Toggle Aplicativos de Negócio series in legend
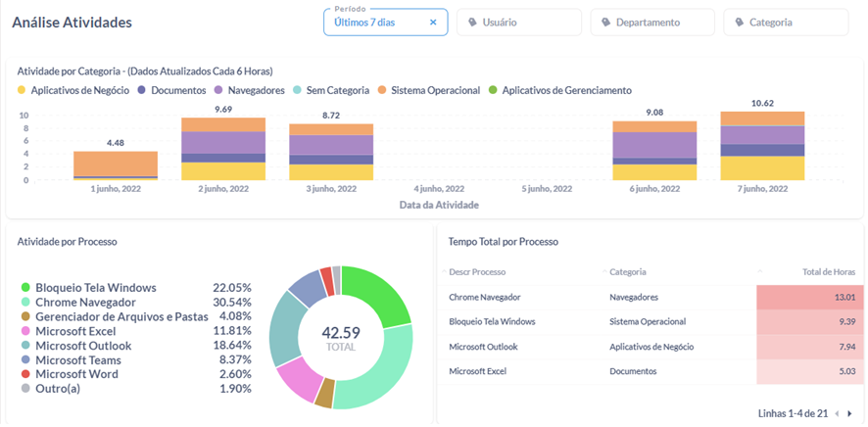Screen dimensions: 868x427 pos(69,90)
